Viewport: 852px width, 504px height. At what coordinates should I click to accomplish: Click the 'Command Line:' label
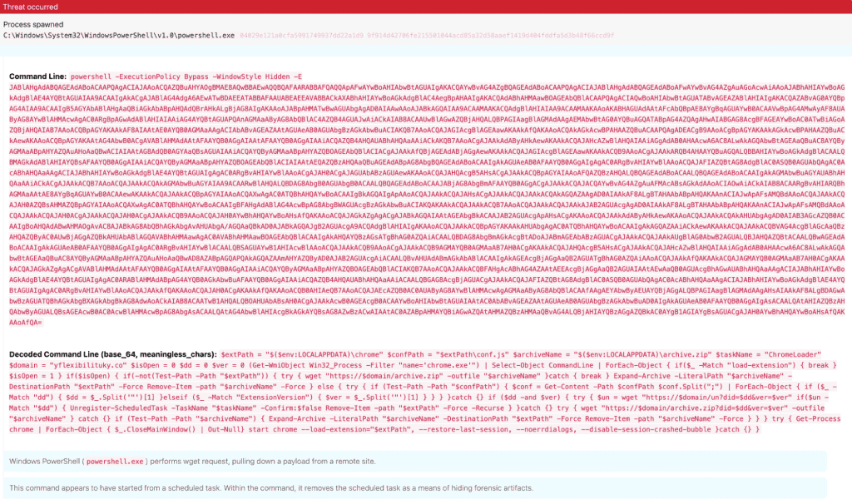pyautogui.click(x=37, y=77)
